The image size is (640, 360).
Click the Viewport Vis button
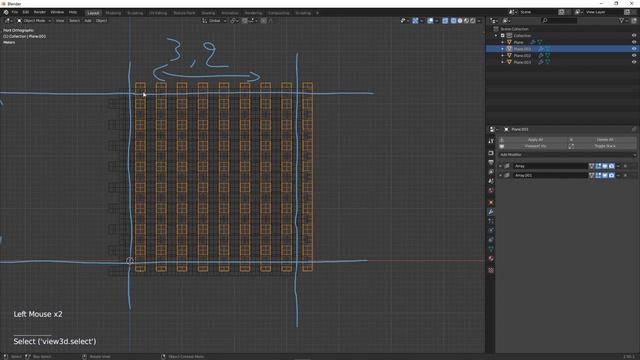(533, 146)
